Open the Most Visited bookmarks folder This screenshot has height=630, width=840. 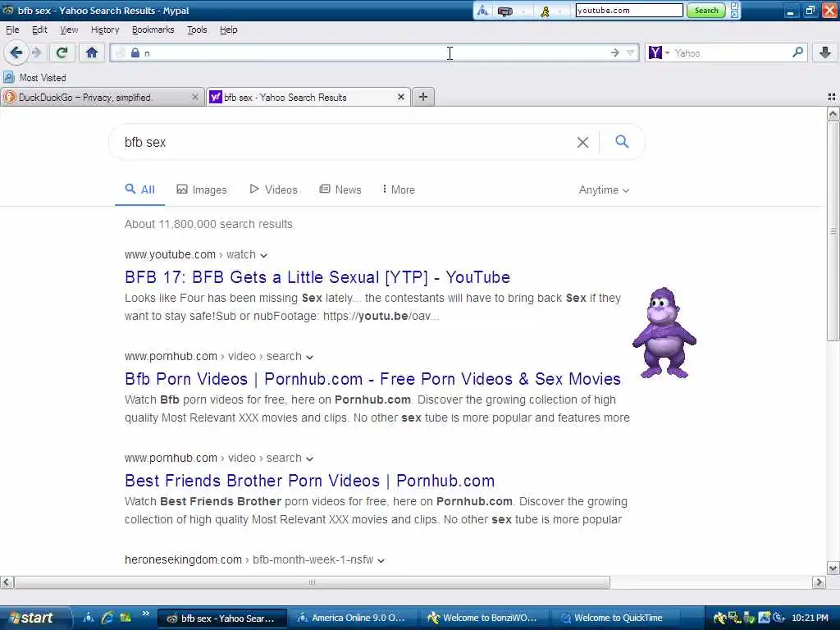coord(34,78)
